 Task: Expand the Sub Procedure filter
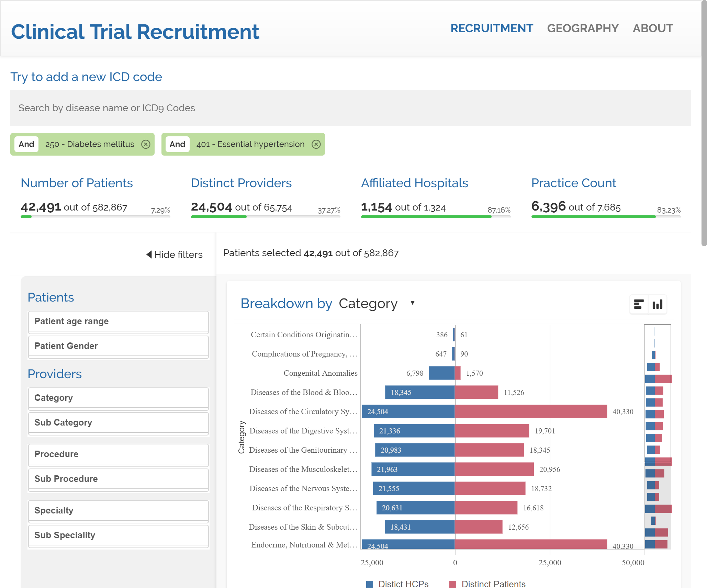point(119,479)
